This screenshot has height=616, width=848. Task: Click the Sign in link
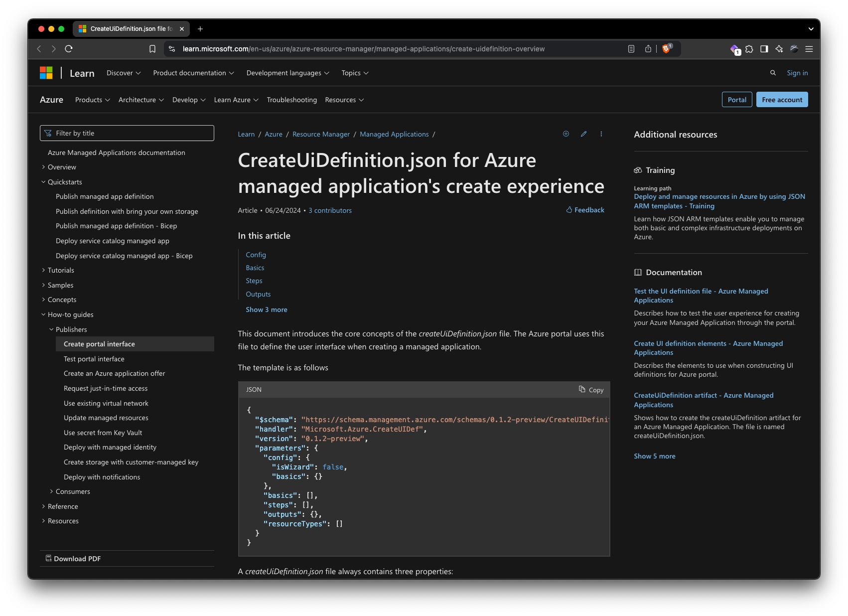[x=797, y=73]
